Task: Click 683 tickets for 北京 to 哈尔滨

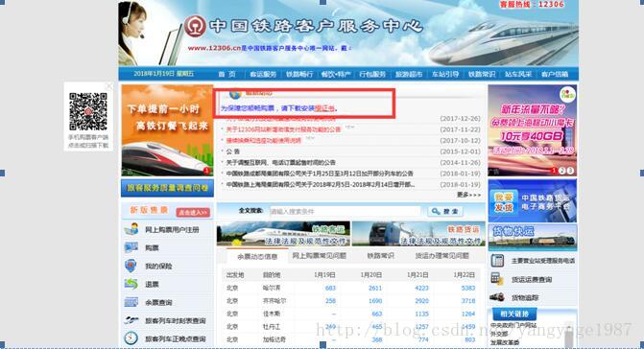Action: click(x=330, y=288)
